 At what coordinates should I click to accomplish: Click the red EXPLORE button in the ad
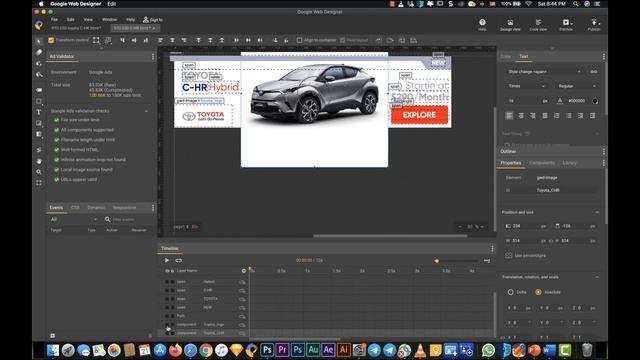coord(419,115)
